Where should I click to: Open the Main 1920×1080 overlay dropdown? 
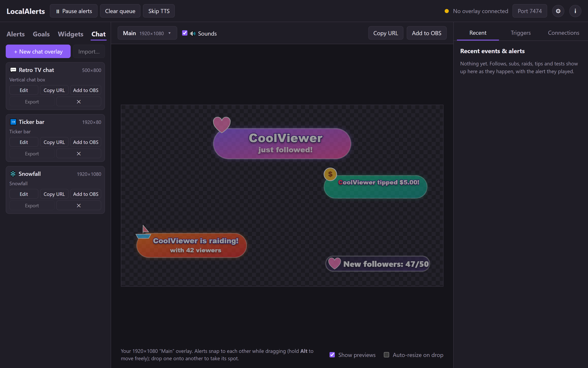pos(147,33)
